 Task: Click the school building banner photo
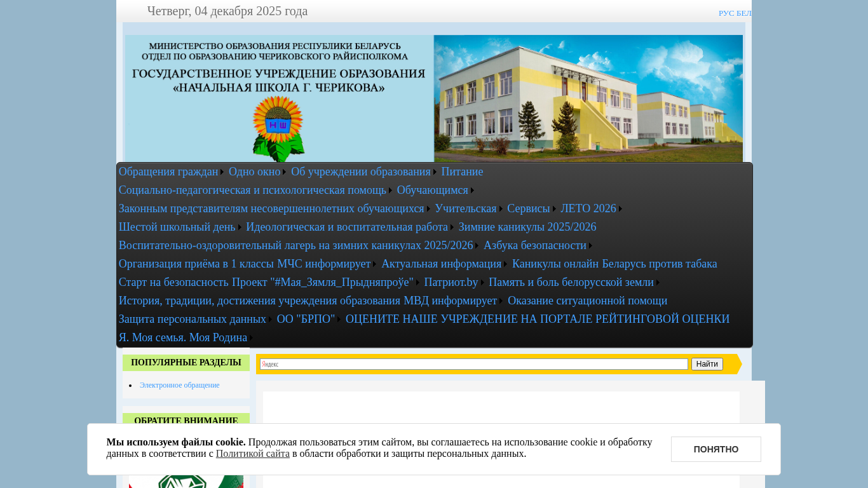[588, 98]
